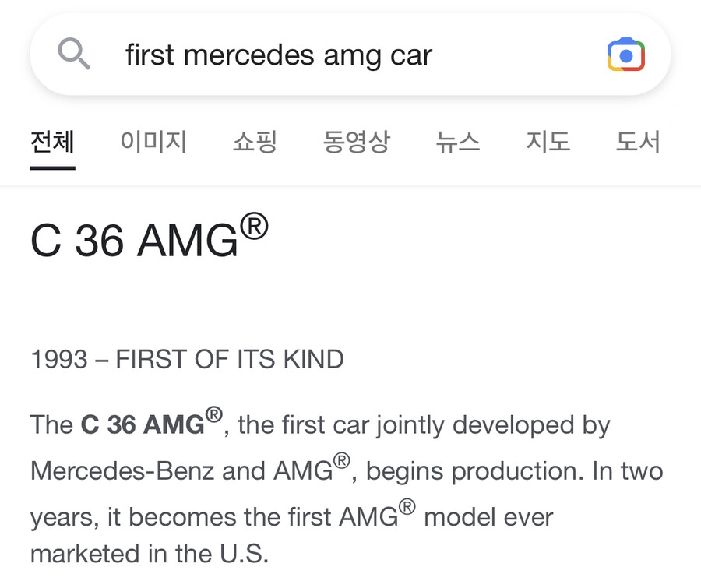Click the word 'mercedes' in search query
701x588 pixels.
click(249, 55)
